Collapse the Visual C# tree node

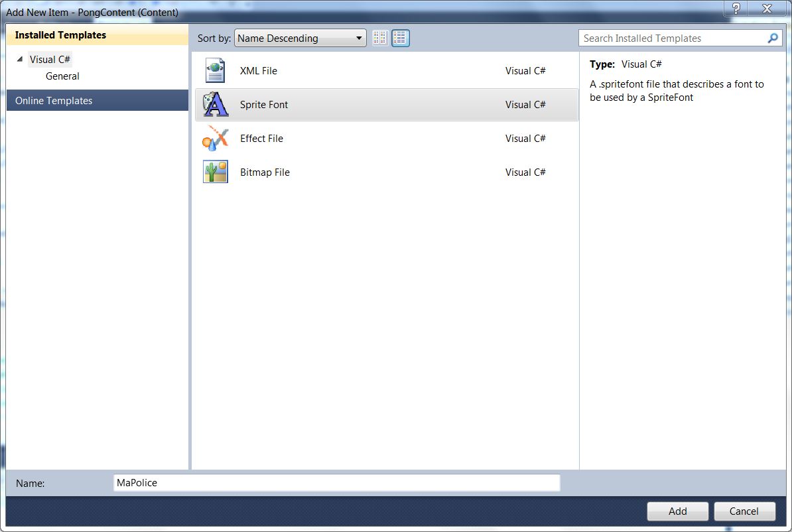coord(20,60)
